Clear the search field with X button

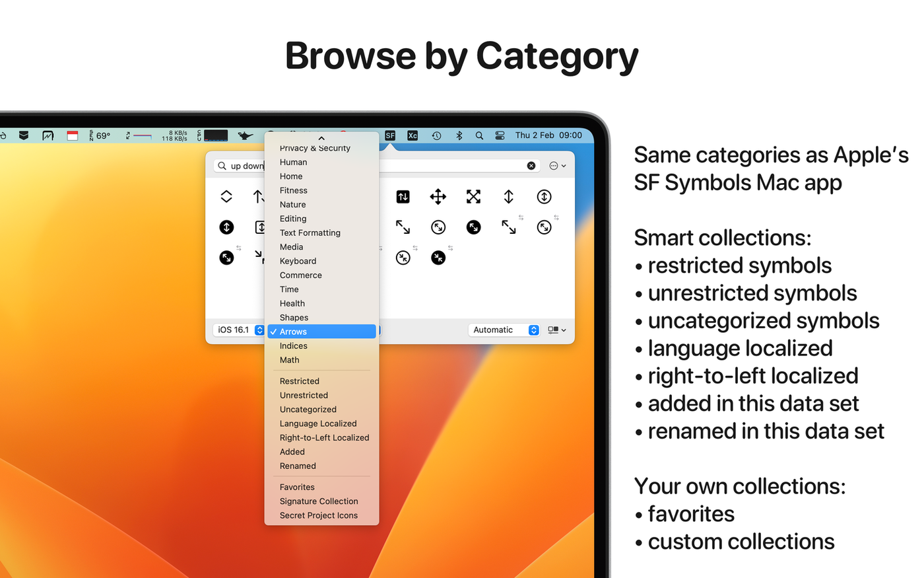click(531, 166)
